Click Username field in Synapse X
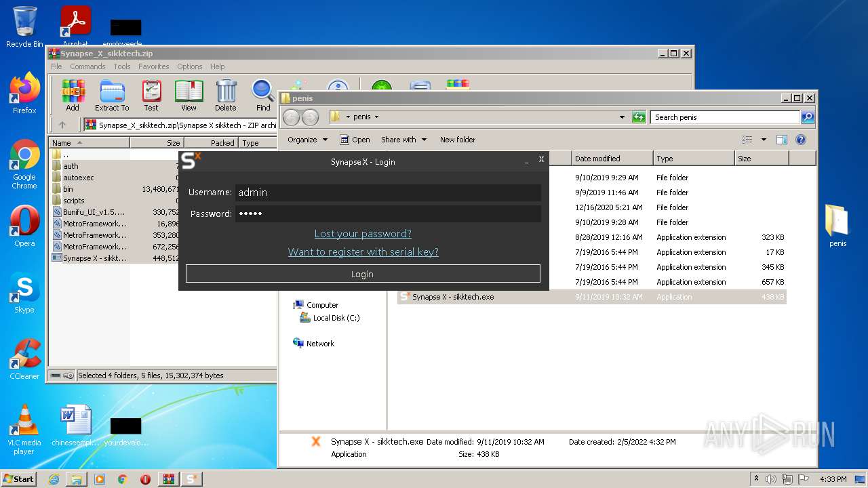 388,192
